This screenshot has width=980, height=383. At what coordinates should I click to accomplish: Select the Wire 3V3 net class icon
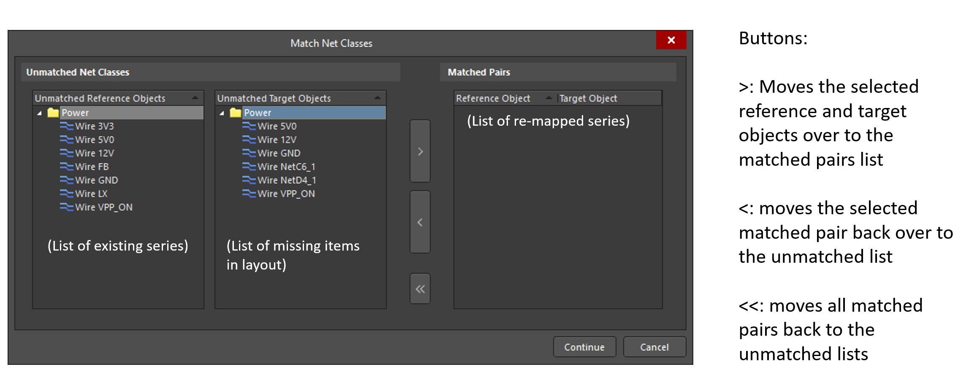[x=66, y=126]
